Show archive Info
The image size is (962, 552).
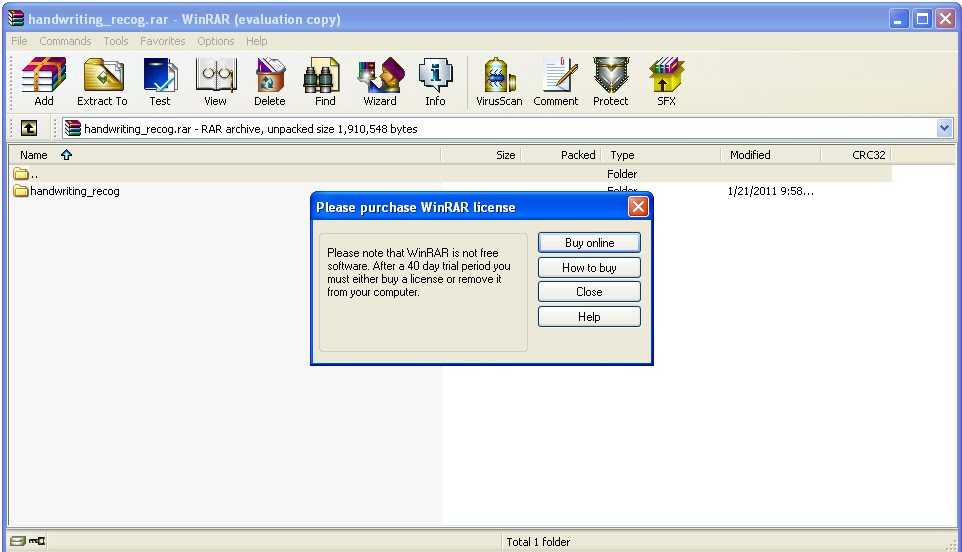435,82
